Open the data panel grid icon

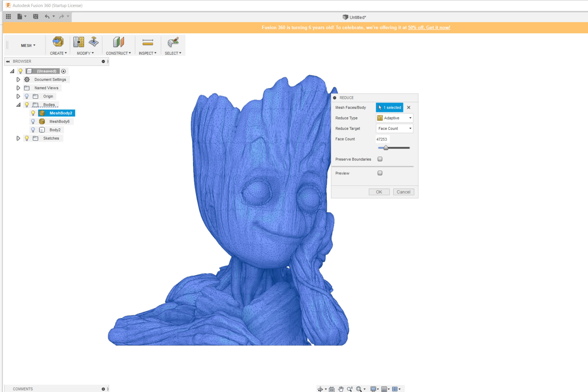click(x=8, y=17)
